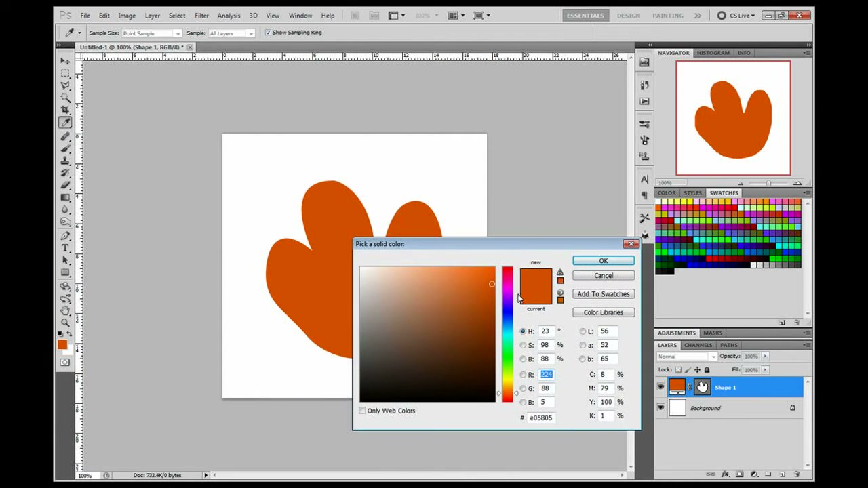This screenshot has width=868, height=488.
Task: Open the Analysis menu
Action: coord(229,16)
